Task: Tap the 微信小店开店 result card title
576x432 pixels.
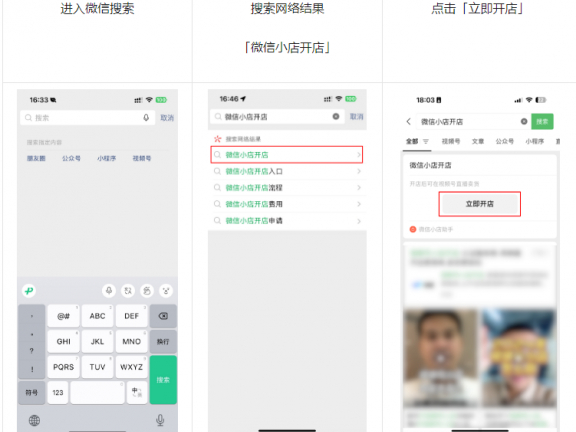Action: click(430, 165)
